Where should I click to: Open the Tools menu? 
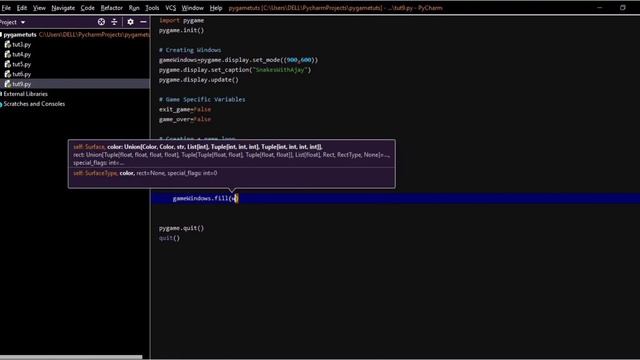pyautogui.click(x=152, y=8)
